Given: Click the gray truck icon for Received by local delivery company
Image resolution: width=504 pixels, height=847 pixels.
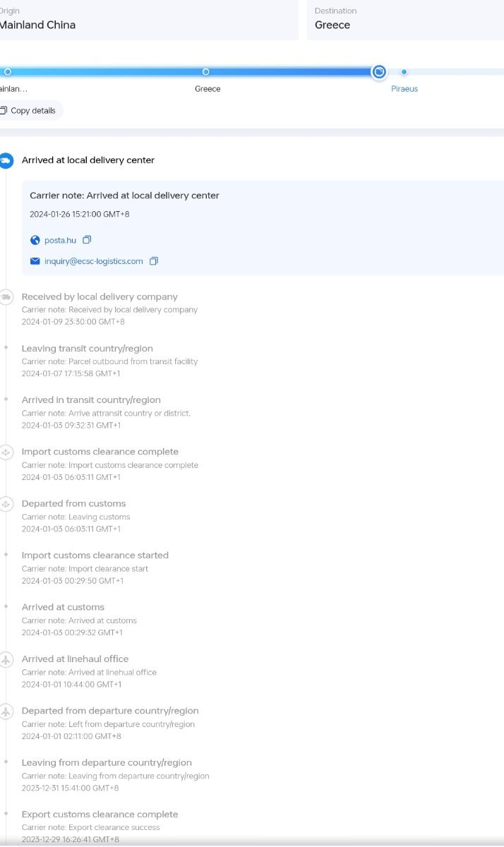Looking at the screenshot, I should click(x=6, y=297).
